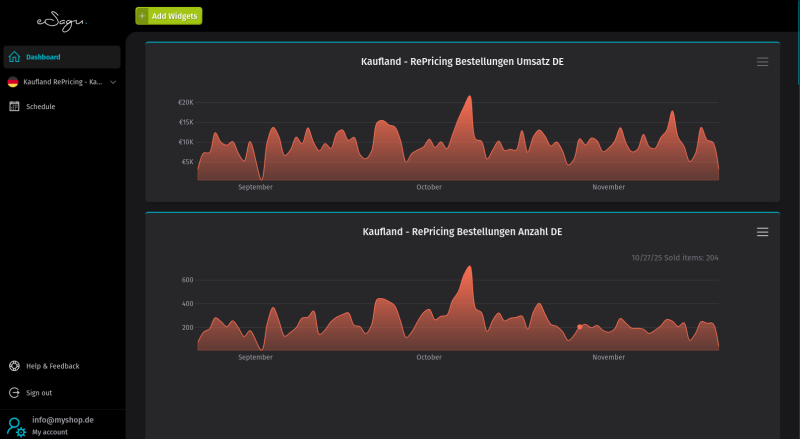Click the October peak in Anzahl chart
This screenshot has height=439, width=800.
(469, 267)
